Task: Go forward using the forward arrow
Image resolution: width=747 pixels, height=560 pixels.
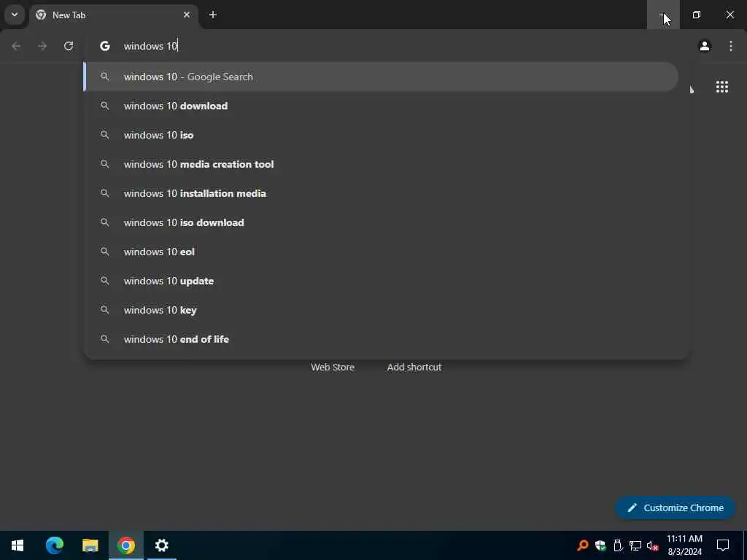Action: click(x=42, y=46)
